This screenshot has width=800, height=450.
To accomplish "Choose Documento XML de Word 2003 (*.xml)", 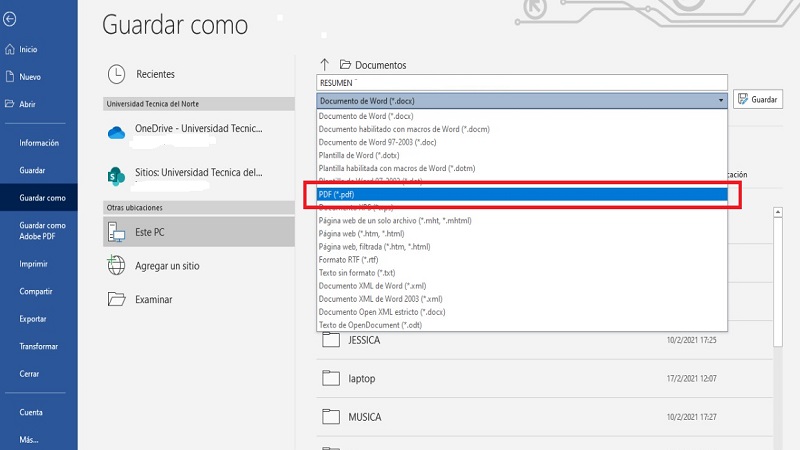I will (521, 299).
